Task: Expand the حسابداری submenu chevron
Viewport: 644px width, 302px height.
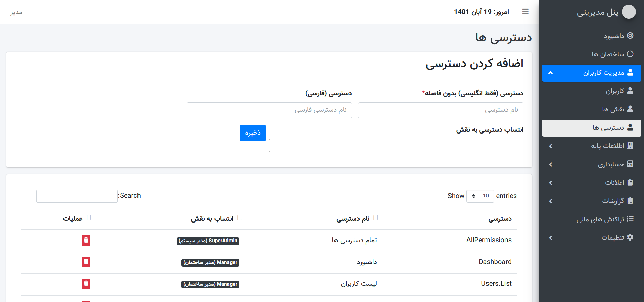Action: (x=551, y=164)
